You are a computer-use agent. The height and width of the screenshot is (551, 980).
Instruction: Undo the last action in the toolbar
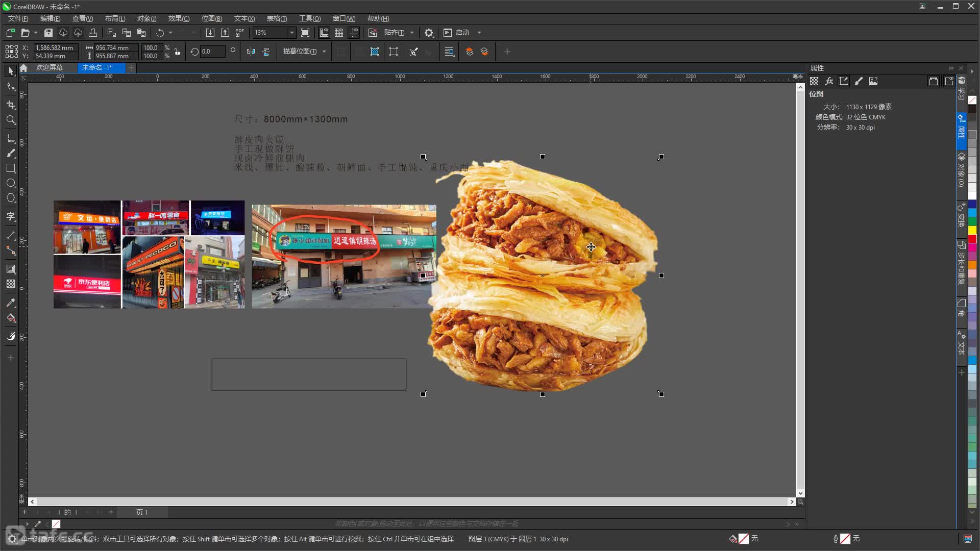click(x=160, y=33)
